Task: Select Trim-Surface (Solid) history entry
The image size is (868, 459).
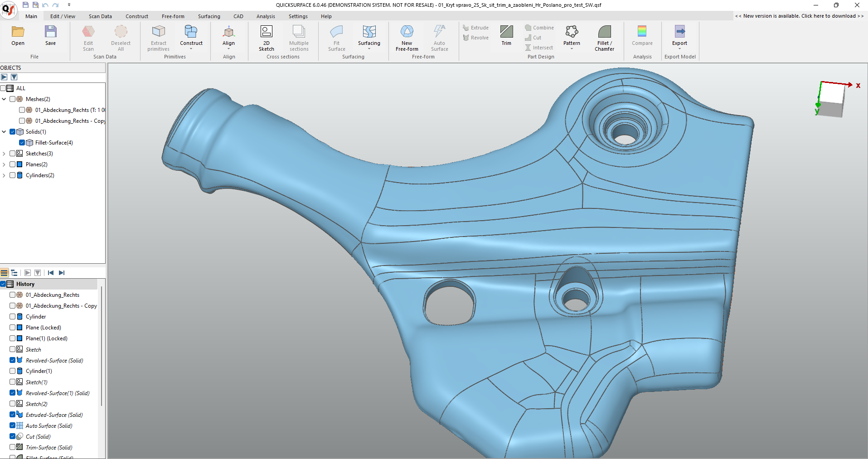Action: [49, 448]
